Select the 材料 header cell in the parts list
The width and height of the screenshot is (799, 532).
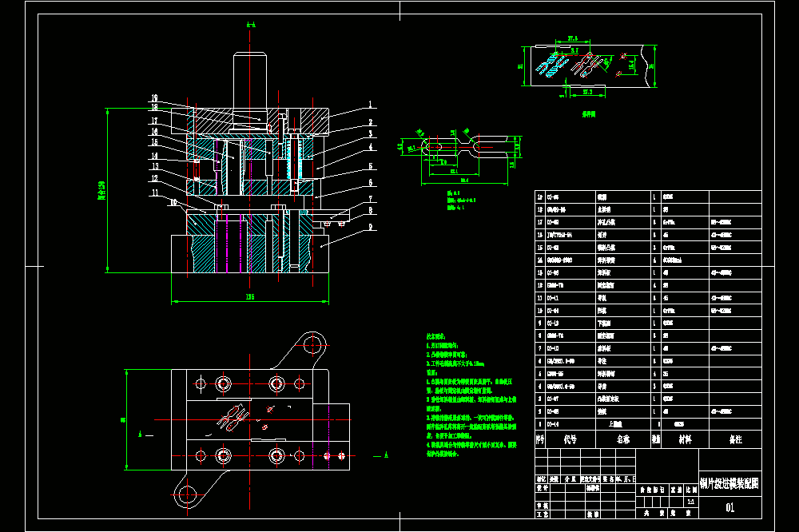(685, 439)
